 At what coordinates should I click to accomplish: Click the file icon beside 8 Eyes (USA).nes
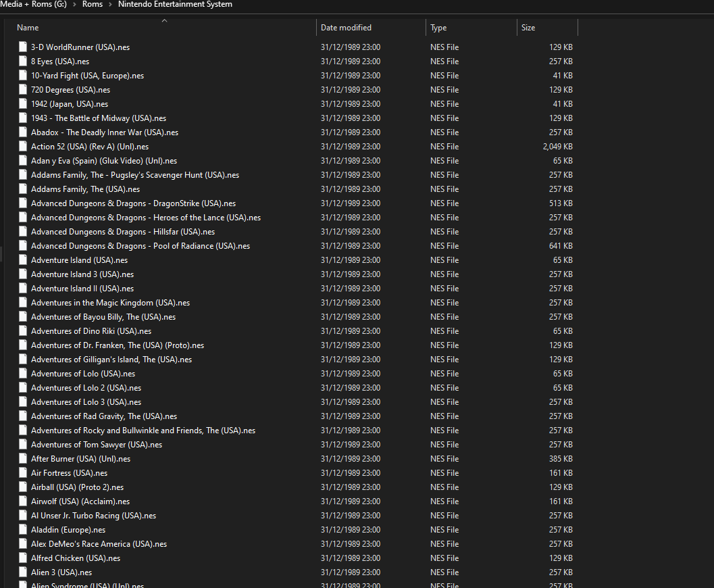tap(23, 61)
